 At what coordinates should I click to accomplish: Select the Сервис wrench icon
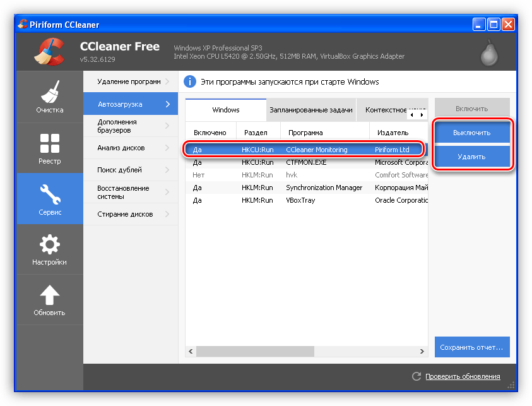pyautogui.click(x=49, y=194)
